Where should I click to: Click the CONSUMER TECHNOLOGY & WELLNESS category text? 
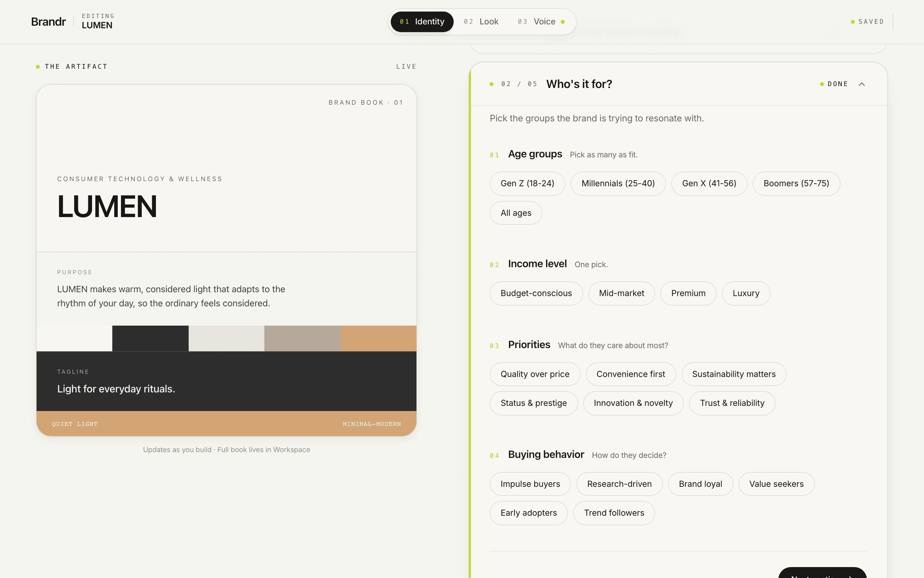[x=140, y=179]
